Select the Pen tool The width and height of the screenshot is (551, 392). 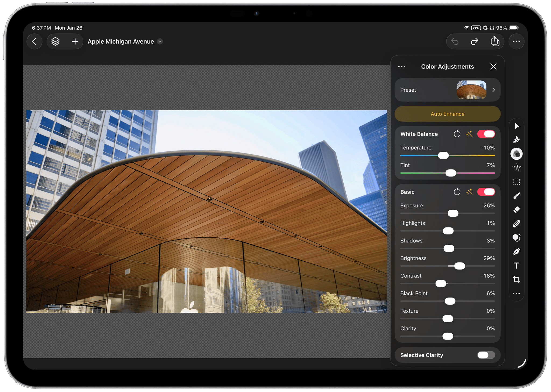click(x=517, y=251)
